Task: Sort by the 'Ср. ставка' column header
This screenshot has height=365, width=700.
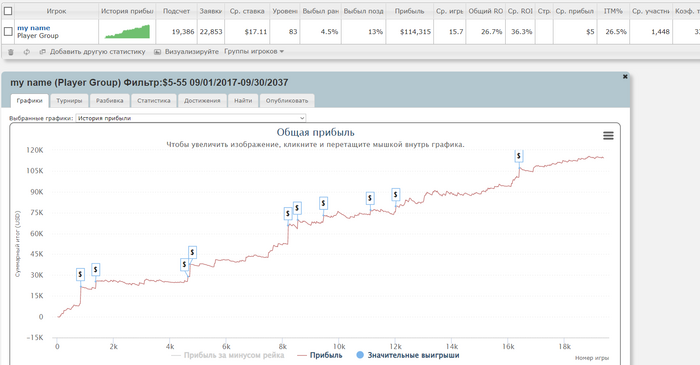Action: [x=247, y=11]
